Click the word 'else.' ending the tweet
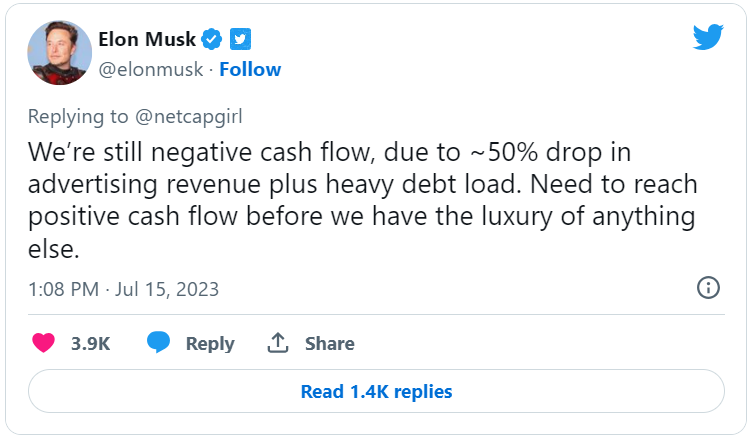 (x=53, y=249)
